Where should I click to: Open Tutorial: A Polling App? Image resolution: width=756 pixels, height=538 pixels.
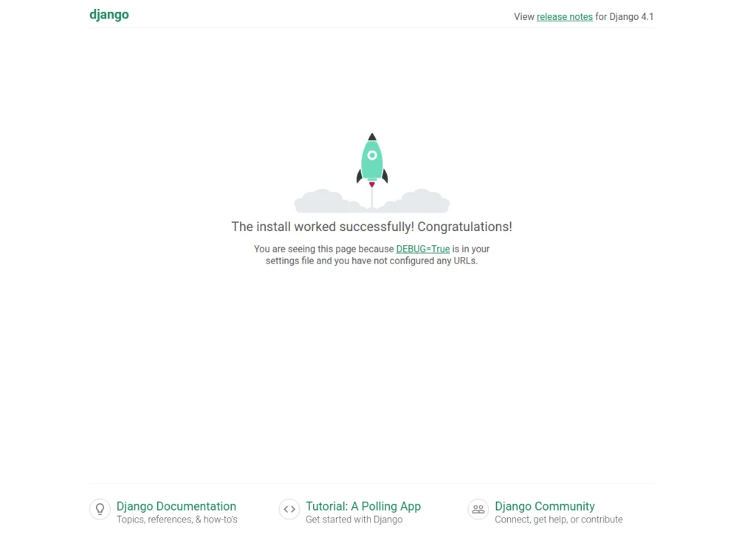pyautogui.click(x=363, y=506)
